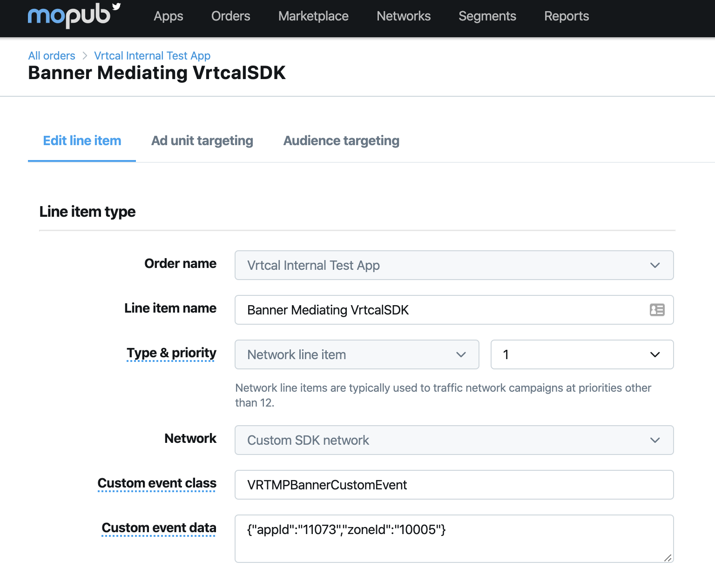Click the breadcrumb chevron separator after All orders
This screenshot has width=715, height=588.
(85, 56)
